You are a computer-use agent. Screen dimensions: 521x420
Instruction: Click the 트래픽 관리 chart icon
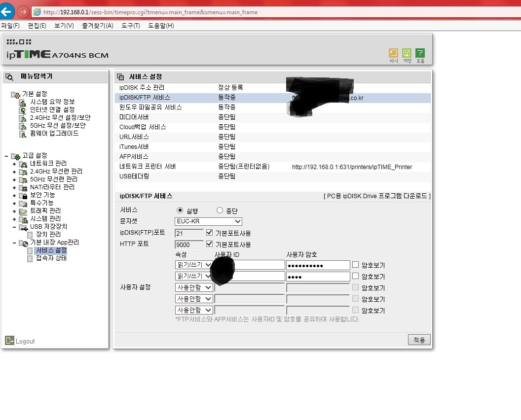[23, 211]
